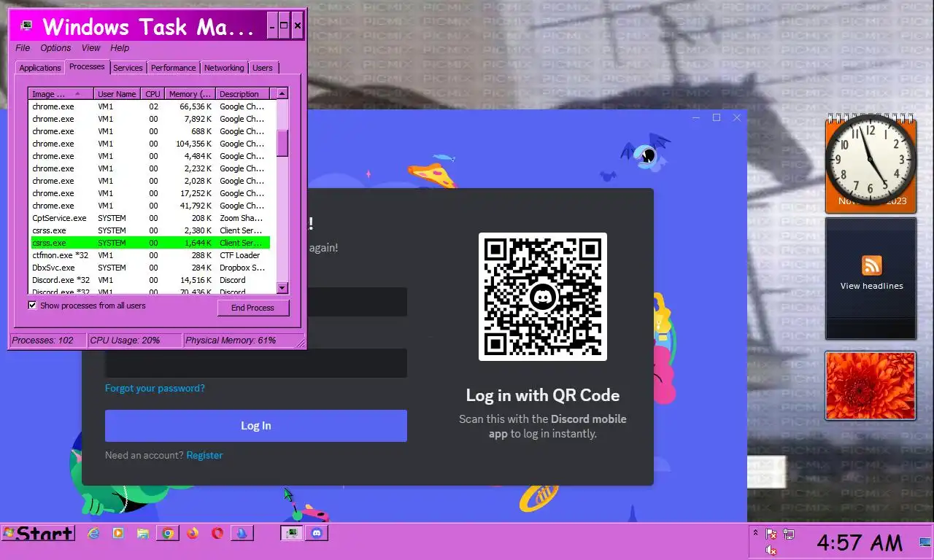The width and height of the screenshot is (934, 560).
Task: Click the End Process button
Action: [x=252, y=308]
